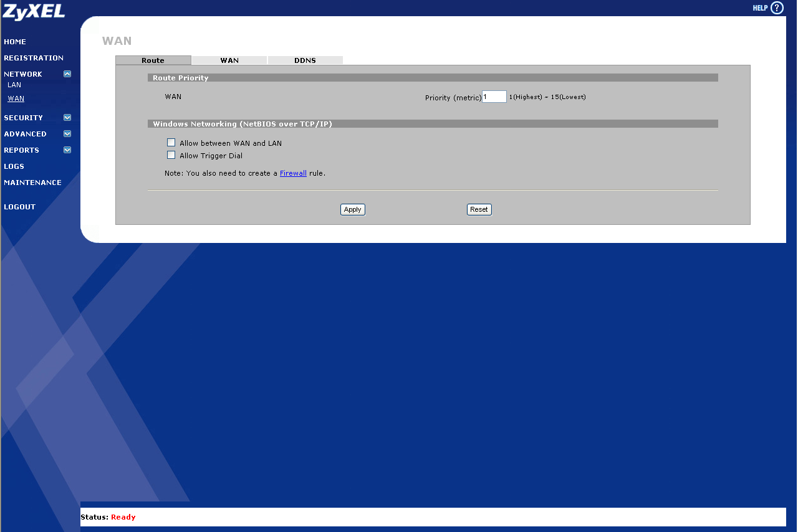
Task: Click LOGOUT in sidebar
Action: (20, 207)
